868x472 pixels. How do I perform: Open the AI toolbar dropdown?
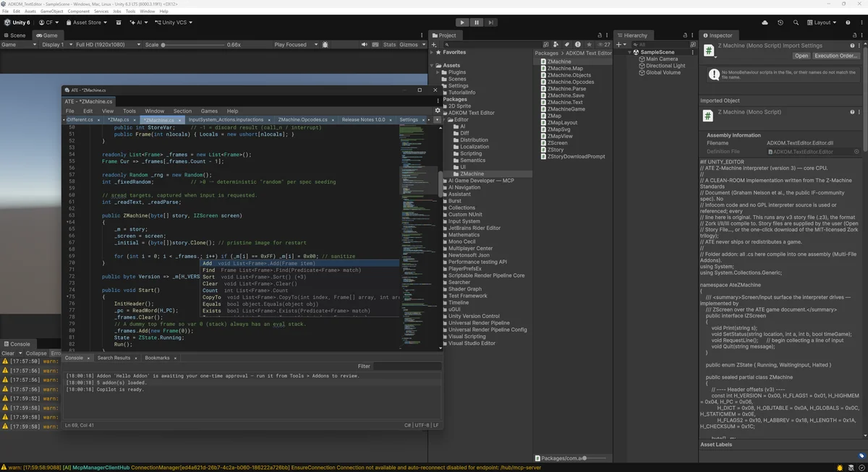pos(138,22)
